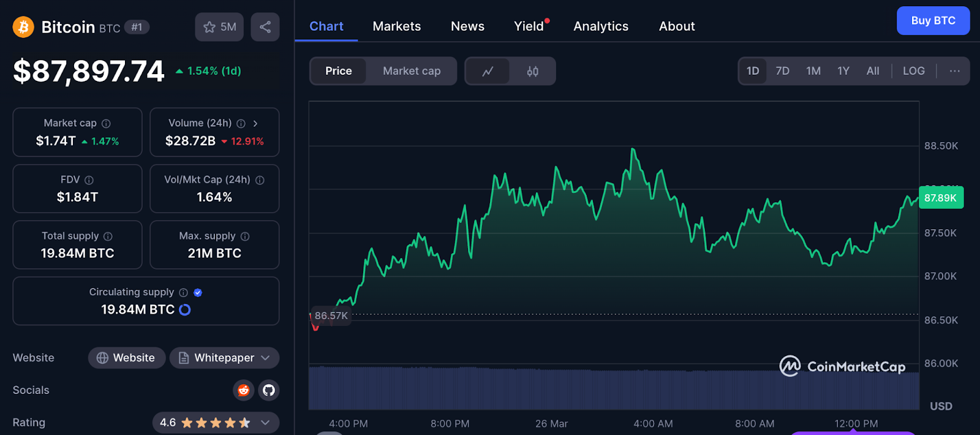Open chart more options ellipsis
This screenshot has width=980, height=435.
(x=954, y=71)
